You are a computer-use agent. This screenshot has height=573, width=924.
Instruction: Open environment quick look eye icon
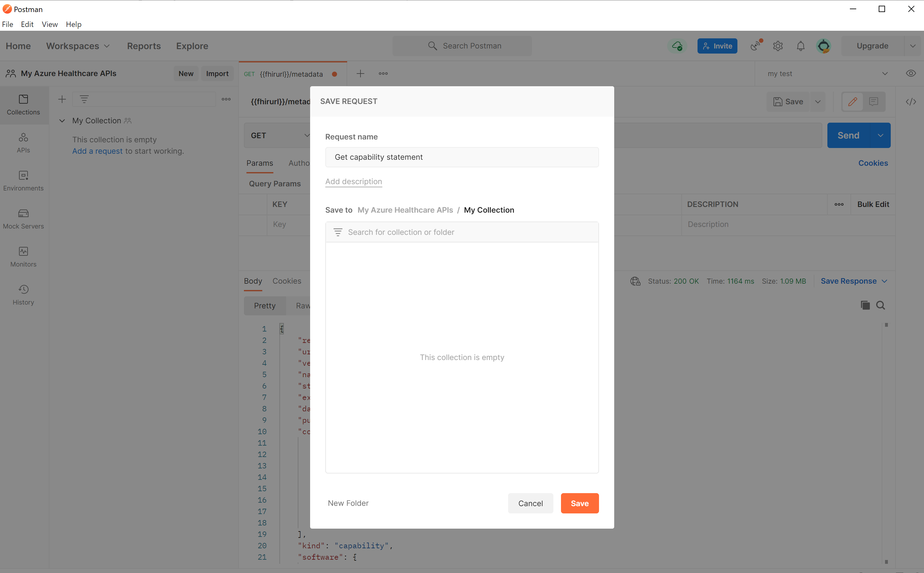(x=911, y=74)
